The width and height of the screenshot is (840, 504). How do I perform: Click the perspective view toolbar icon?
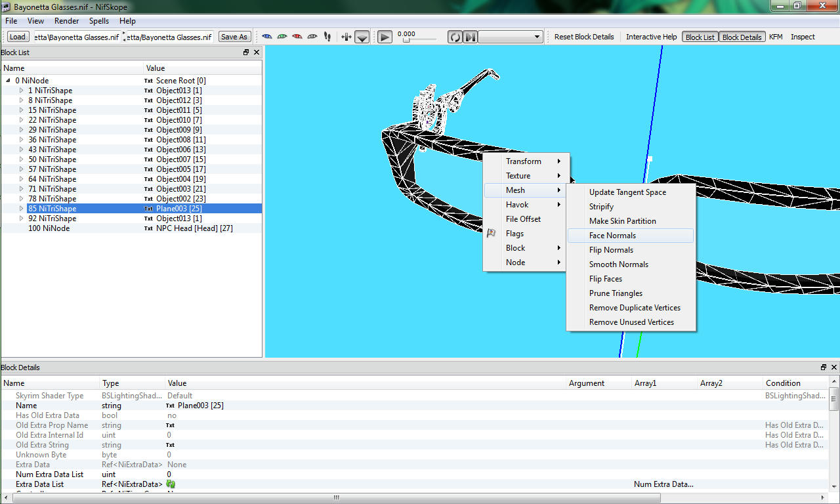[x=362, y=37]
